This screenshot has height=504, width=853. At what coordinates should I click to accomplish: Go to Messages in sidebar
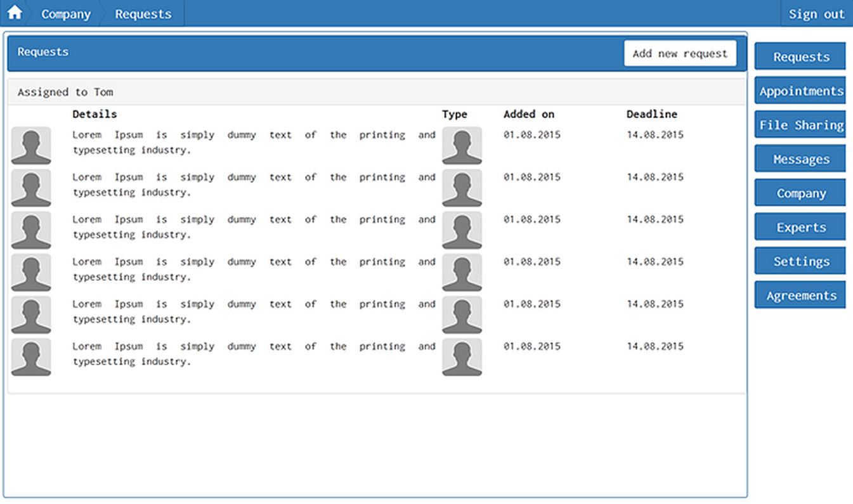(800, 160)
